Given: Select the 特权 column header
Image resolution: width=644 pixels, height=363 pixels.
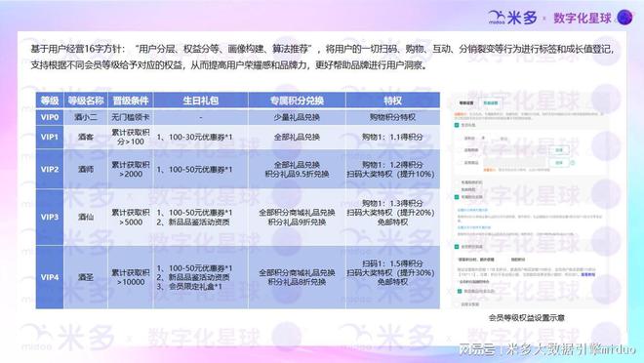Looking at the screenshot, I should point(392,101).
